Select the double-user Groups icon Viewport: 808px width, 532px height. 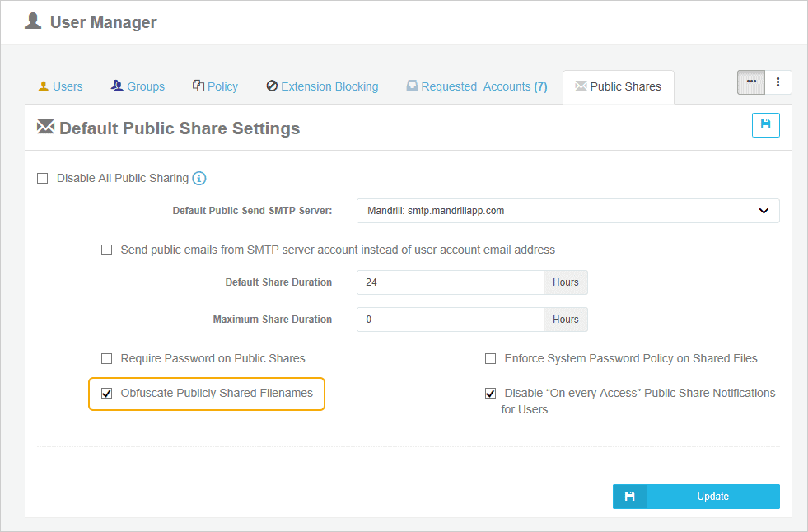116,86
